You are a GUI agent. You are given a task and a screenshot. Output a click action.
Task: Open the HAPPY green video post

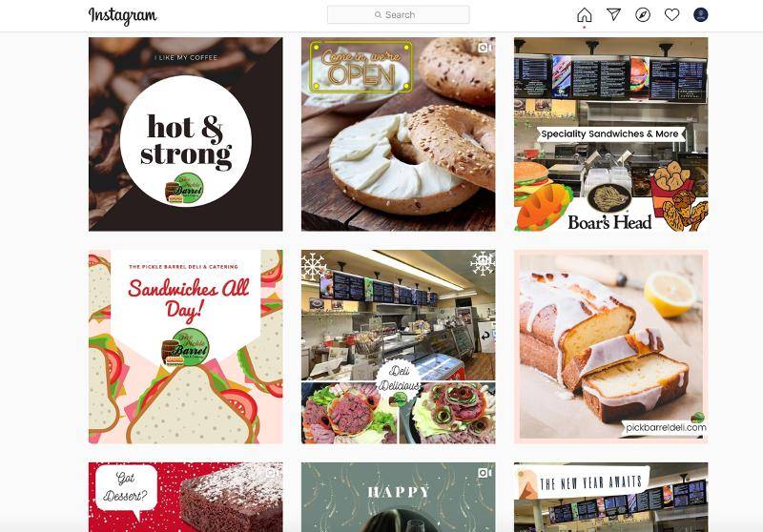point(398,497)
